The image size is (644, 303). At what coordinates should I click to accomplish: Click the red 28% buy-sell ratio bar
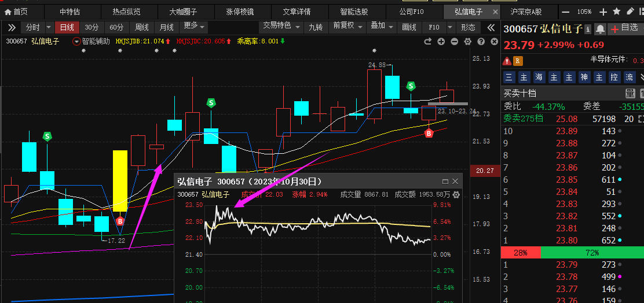pyautogui.click(x=521, y=253)
